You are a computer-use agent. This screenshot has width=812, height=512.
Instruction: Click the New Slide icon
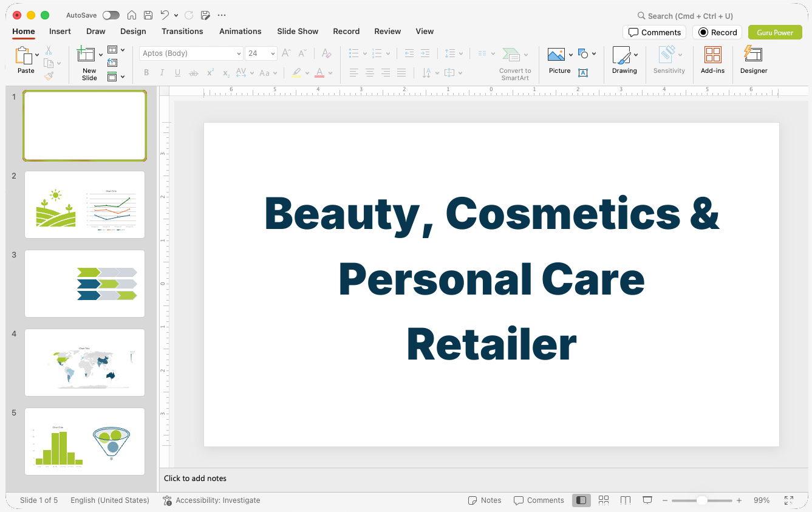click(86, 55)
